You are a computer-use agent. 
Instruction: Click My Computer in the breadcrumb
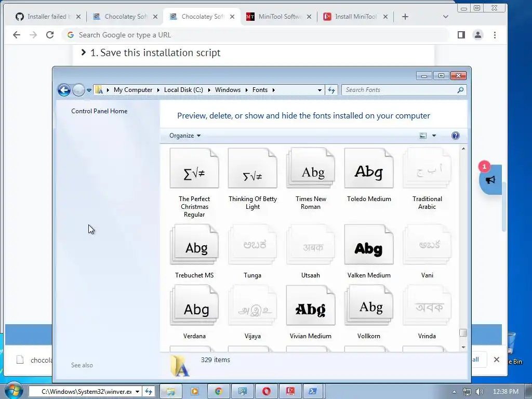coord(133,90)
